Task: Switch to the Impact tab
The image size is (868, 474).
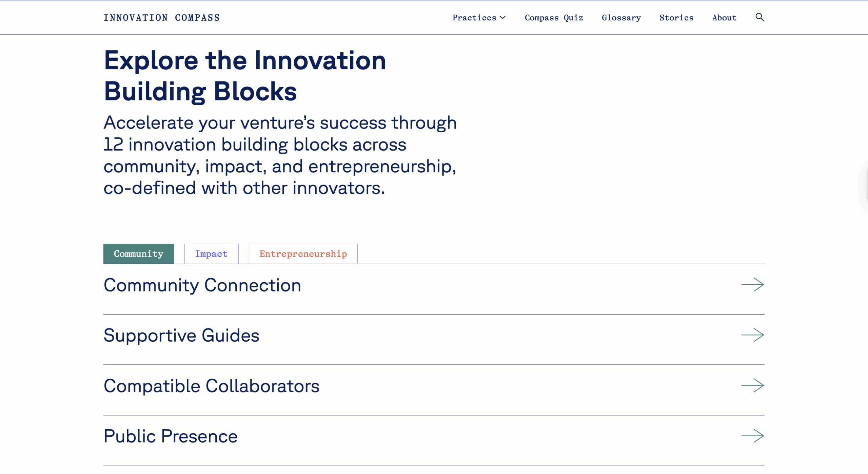Action: pos(211,254)
